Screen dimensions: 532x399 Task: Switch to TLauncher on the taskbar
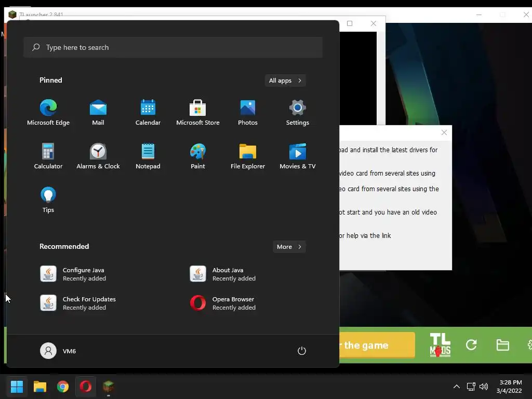pos(109,387)
